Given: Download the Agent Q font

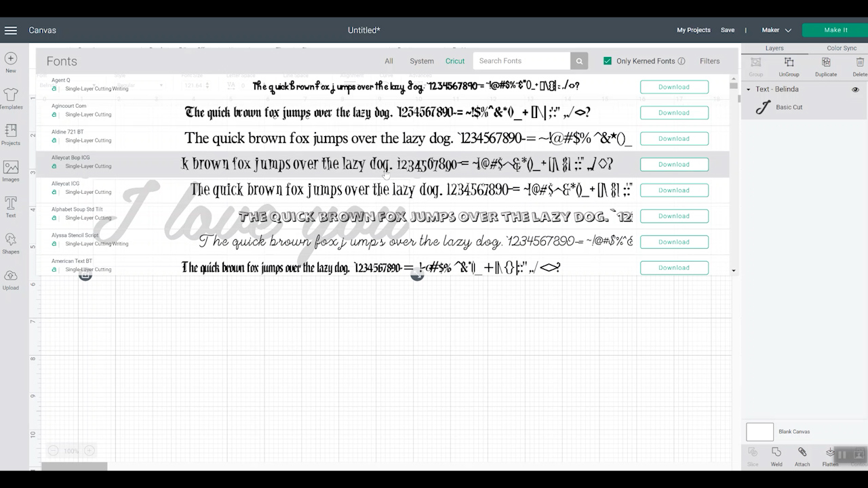Looking at the screenshot, I should tap(674, 87).
